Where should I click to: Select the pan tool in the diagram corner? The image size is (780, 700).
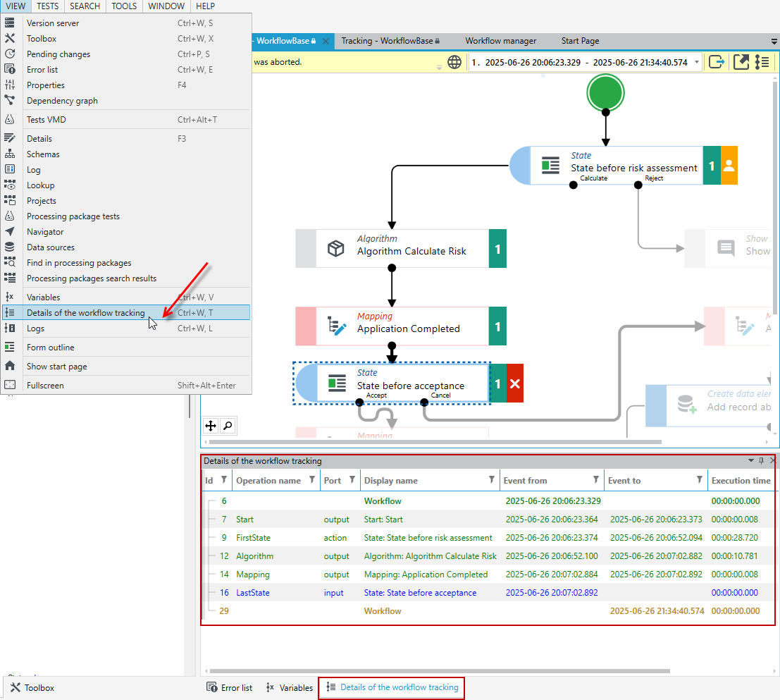point(211,426)
